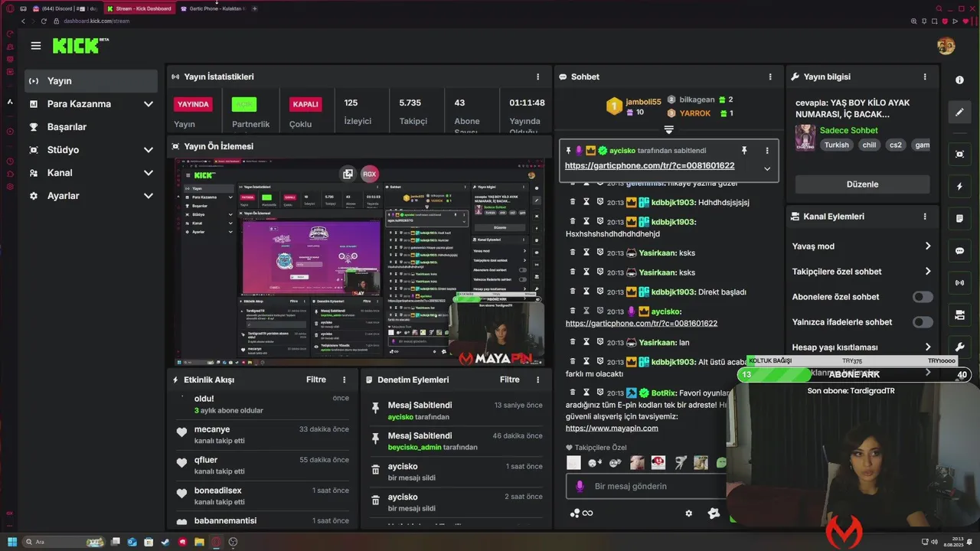Click the Düzenle button
This screenshot has width=980, height=551.
862,184
